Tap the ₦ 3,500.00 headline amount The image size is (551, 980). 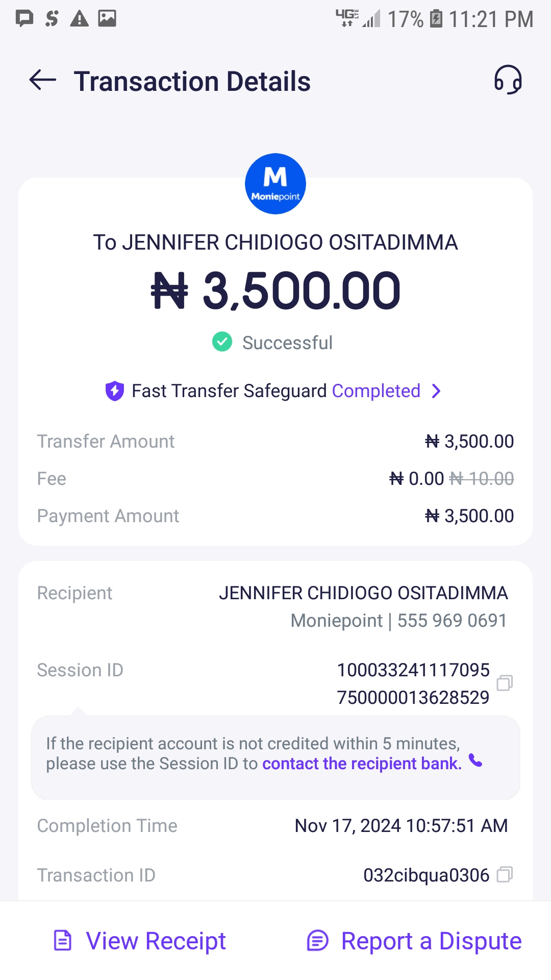tap(275, 291)
